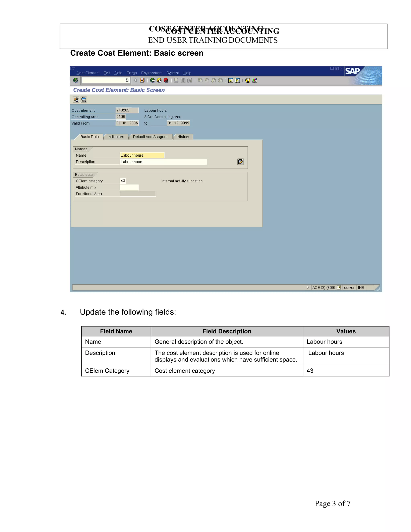Click the Generate Shortcut icon

coord(237,80)
